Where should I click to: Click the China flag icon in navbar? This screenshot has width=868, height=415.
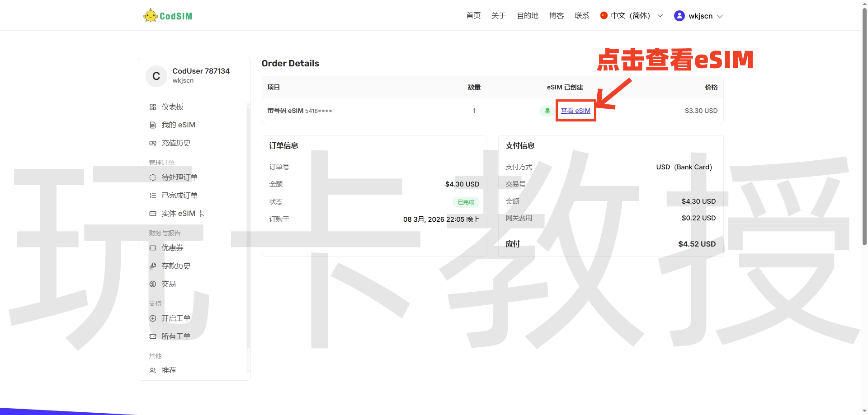point(604,15)
